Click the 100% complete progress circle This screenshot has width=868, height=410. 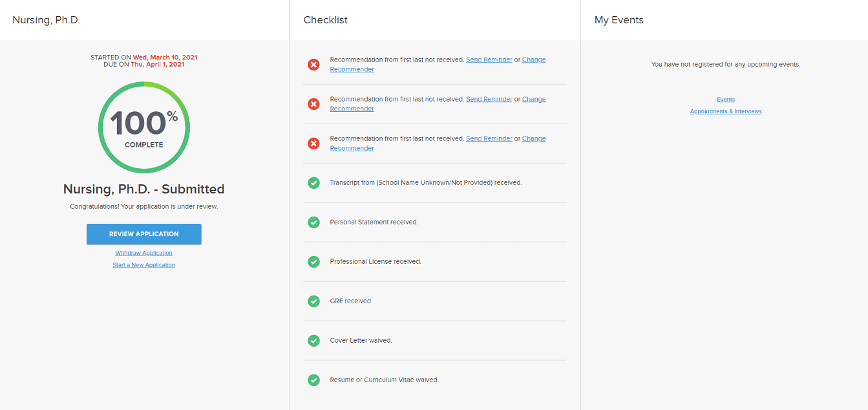click(x=143, y=127)
